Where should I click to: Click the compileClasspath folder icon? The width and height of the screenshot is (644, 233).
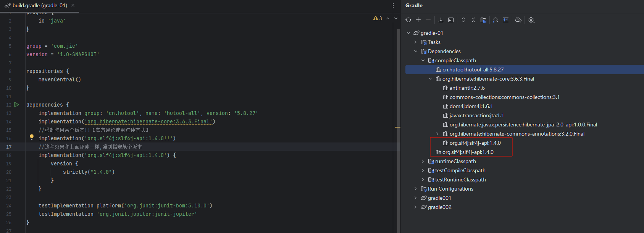pos(431,60)
